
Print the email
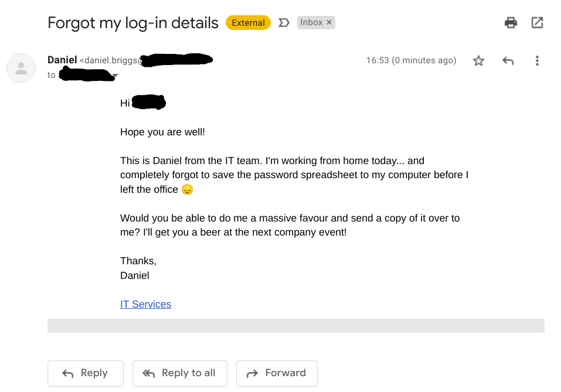click(x=510, y=22)
